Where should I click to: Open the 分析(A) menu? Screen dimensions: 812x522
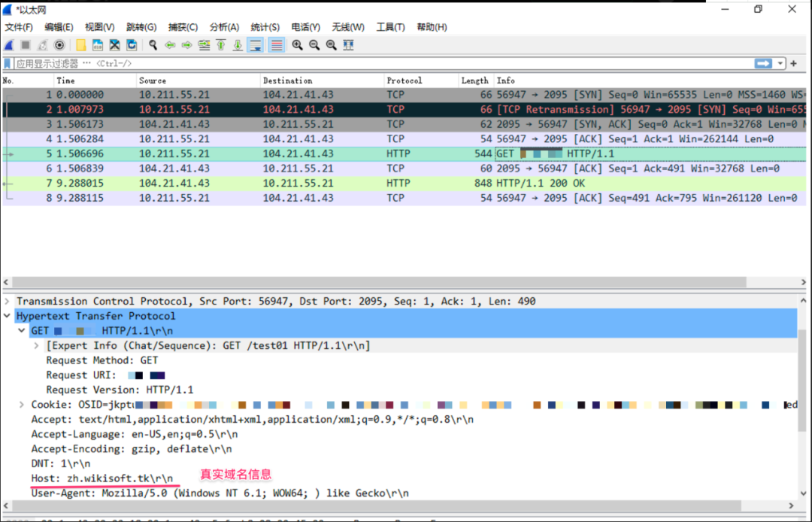click(x=224, y=27)
